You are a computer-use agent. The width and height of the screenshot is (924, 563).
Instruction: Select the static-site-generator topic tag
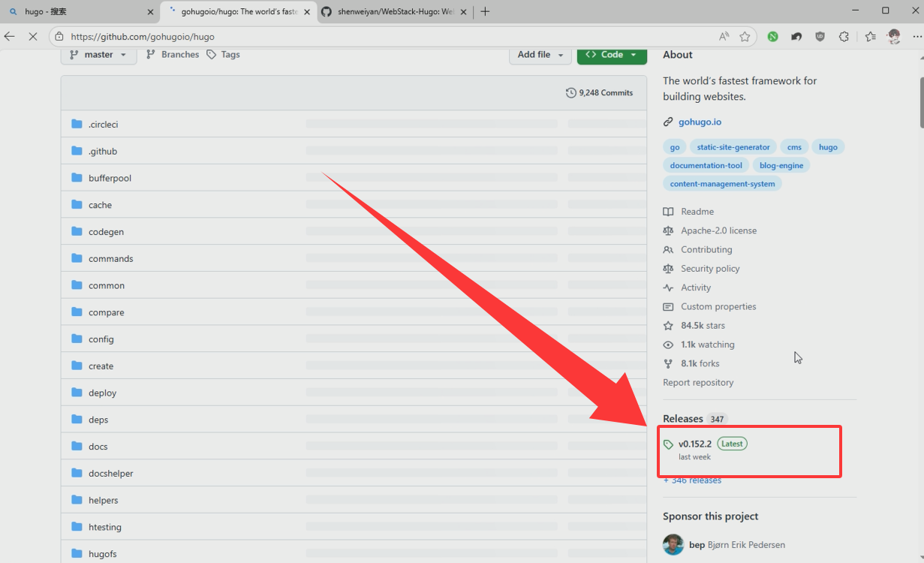733,147
